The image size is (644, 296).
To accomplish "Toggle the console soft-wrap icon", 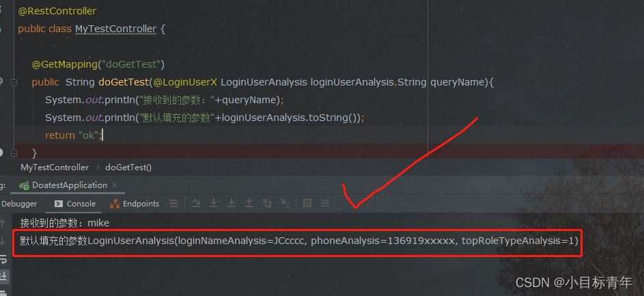I will tap(3, 259).
